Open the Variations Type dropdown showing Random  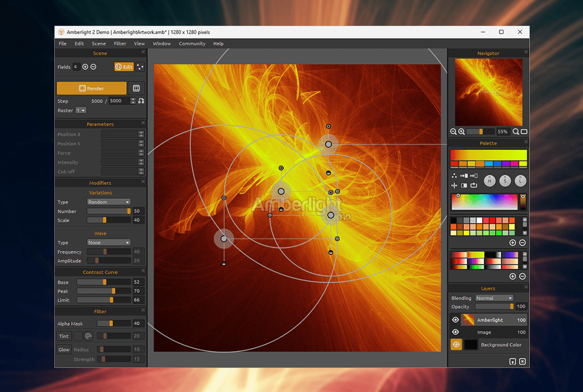(x=109, y=202)
